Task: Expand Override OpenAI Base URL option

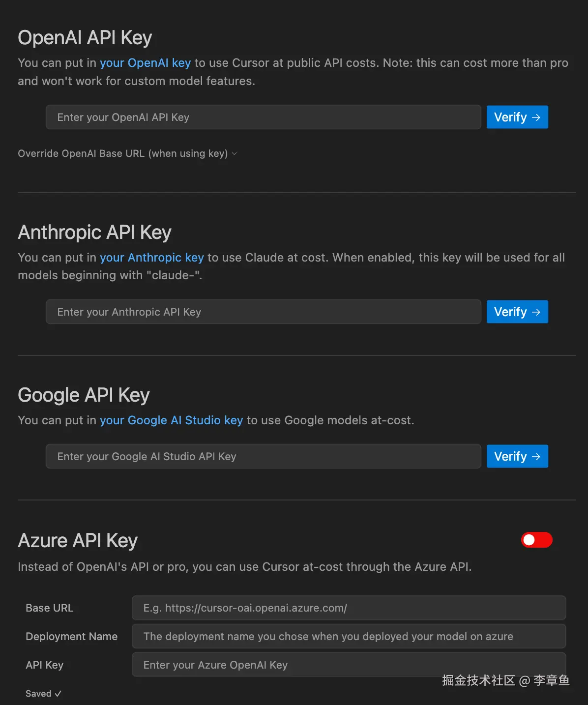Action: 127,153
